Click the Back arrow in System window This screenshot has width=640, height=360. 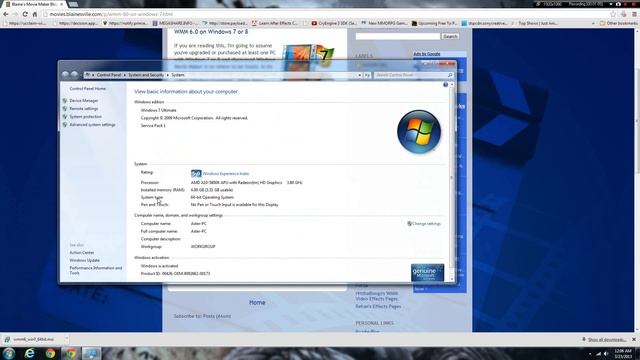pos(65,75)
